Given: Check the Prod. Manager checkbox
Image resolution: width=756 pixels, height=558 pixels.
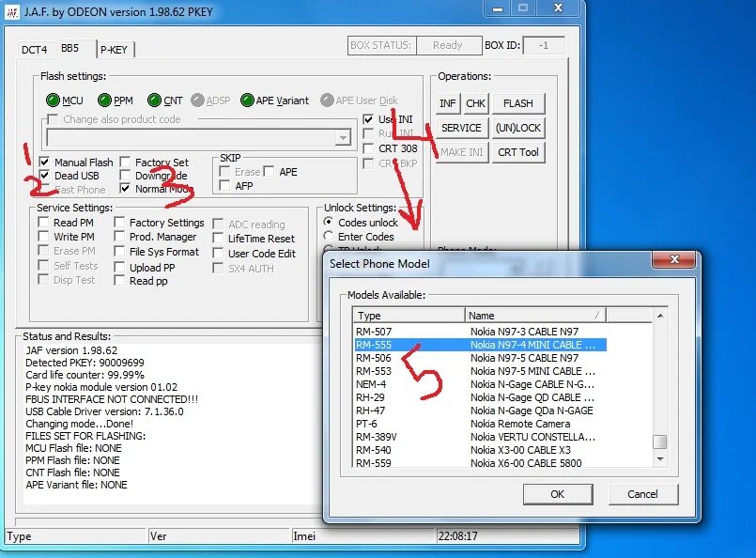Looking at the screenshot, I should [x=119, y=237].
